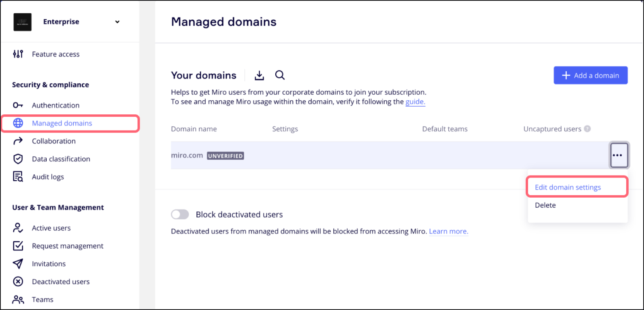Choose Delete from the domain menu
This screenshot has width=644, height=310.
[545, 205]
